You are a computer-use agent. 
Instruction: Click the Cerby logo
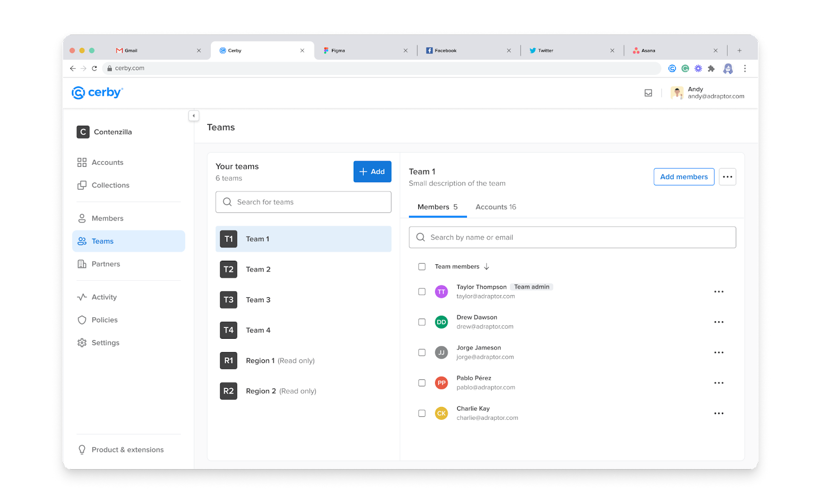97,92
